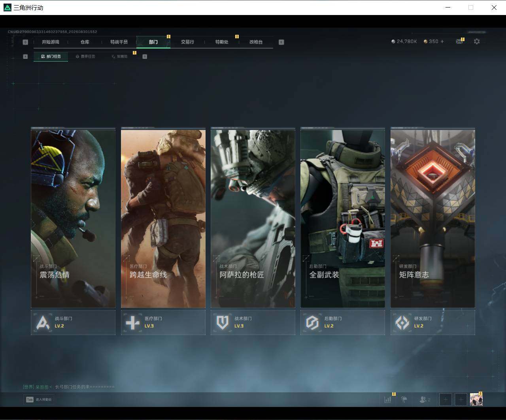This screenshot has height=420, width=506.
Task: Click the Tab 进入特勤处 button
Action: tap(39, 399)
